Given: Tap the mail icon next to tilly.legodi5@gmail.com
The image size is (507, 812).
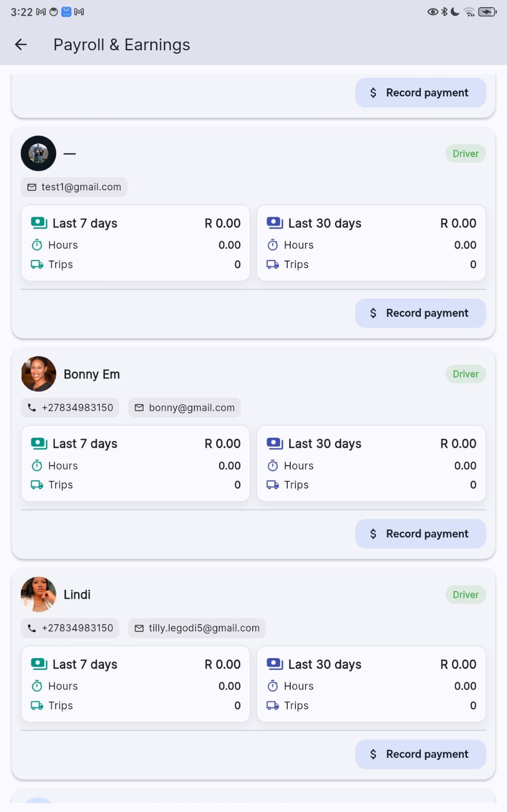Looking at the screenshot, I should click(x=139, y=628).
